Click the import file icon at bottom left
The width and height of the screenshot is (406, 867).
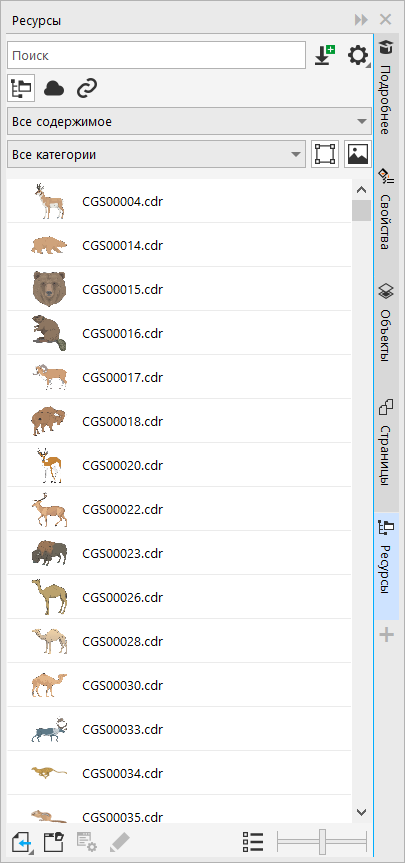22,843
